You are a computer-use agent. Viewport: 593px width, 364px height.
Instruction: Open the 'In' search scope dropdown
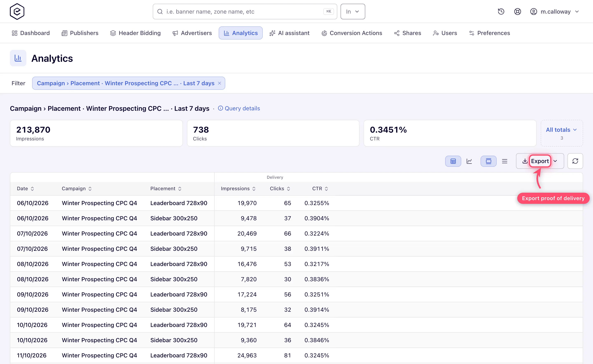(x=353, y=12)
